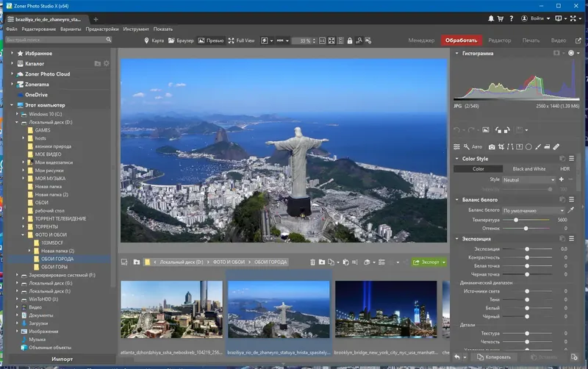This screenshot has height=369, width=588.
Task: Open the Файл menu
Action: (11, 29)
